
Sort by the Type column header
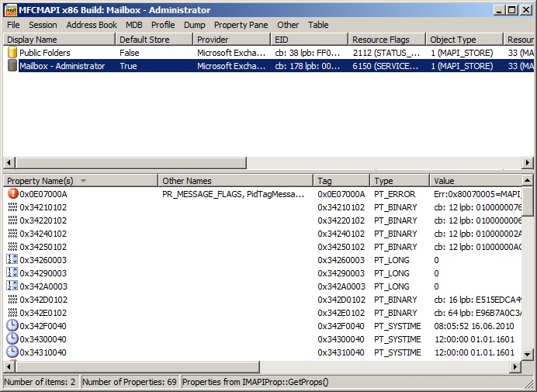(x=400, y=181)
